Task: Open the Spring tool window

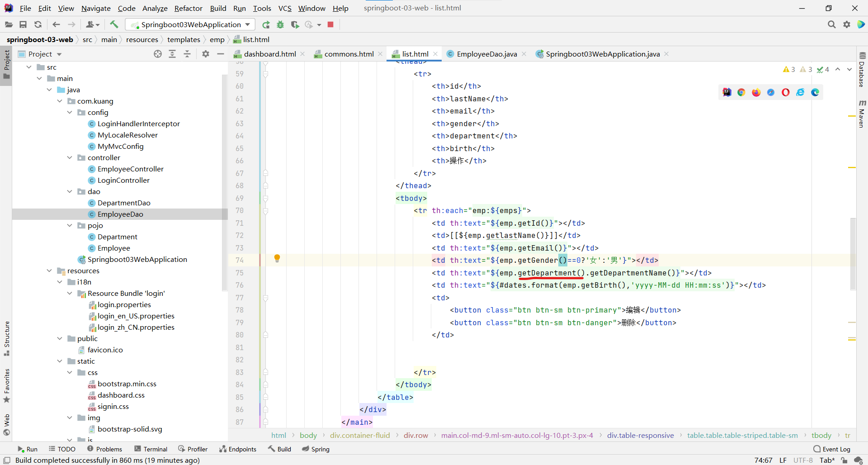Action: 316,449
